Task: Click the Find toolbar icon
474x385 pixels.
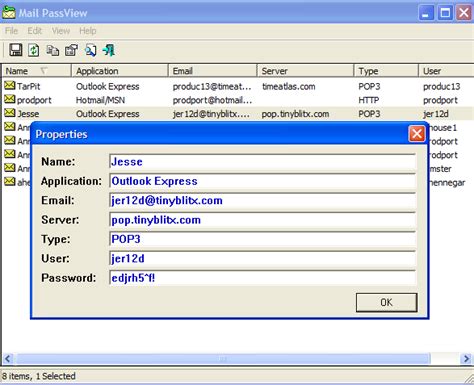Action: click(x=91, y=51)
